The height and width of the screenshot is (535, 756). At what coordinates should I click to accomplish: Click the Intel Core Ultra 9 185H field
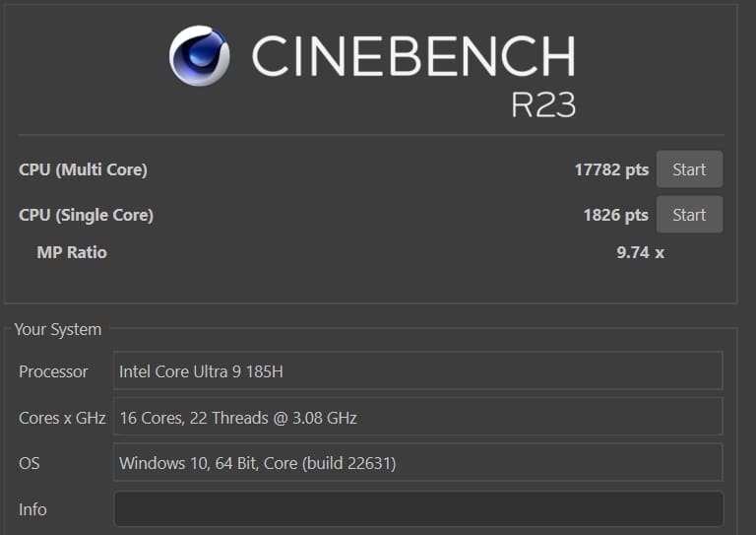point(417,371)
